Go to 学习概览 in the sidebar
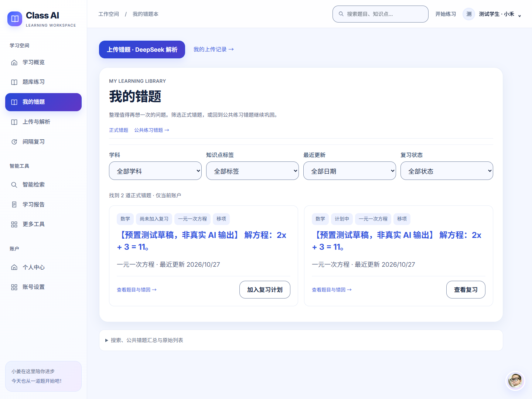This screenshot has width=532, height=399. [x=43, y=62]
